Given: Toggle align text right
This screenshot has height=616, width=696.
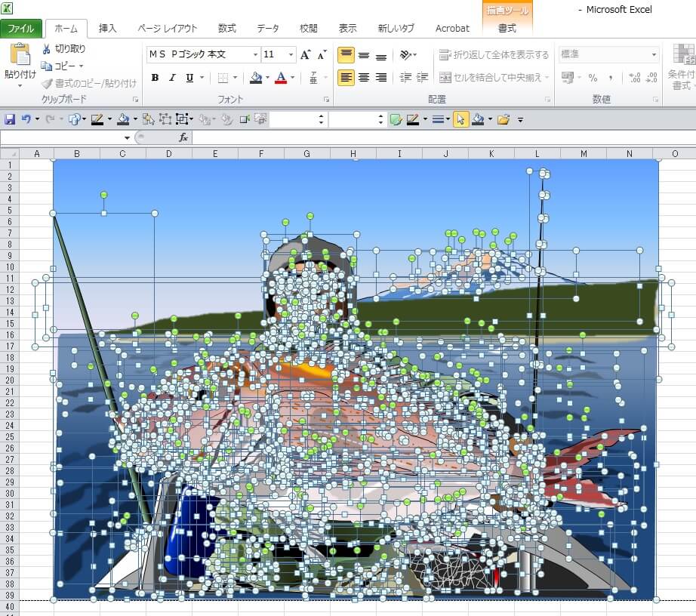Looking at the screenshot, I should pyautogui.click(x=381, y=78).
